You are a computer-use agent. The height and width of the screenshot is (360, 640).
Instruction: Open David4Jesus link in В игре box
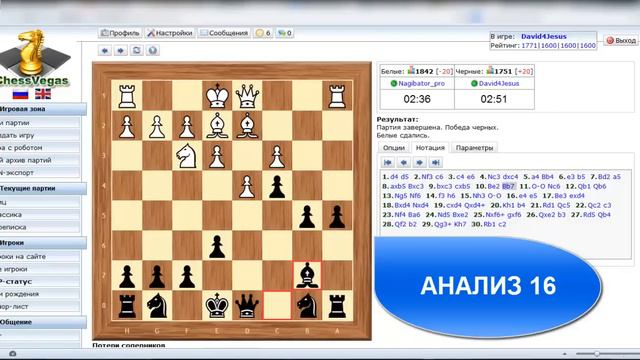[x=544, y=36]
